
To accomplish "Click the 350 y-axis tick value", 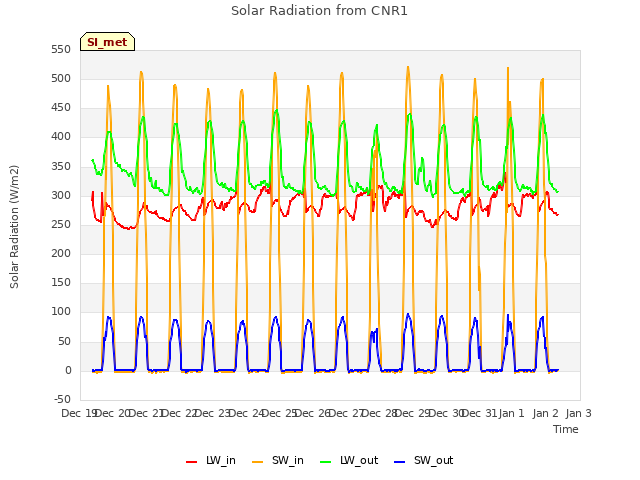I will (x=61, y=167).
